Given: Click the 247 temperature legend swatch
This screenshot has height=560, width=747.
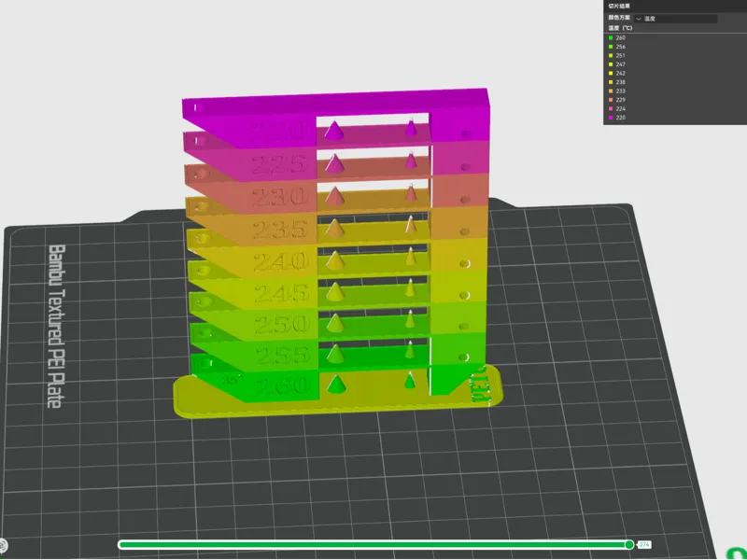Looking at the screenshot, I should 611,64.
